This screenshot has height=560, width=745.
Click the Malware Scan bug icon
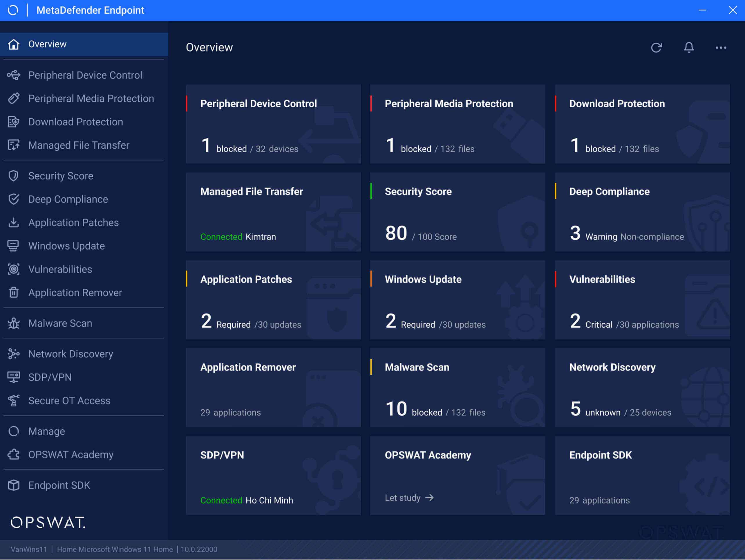(13, 323)
